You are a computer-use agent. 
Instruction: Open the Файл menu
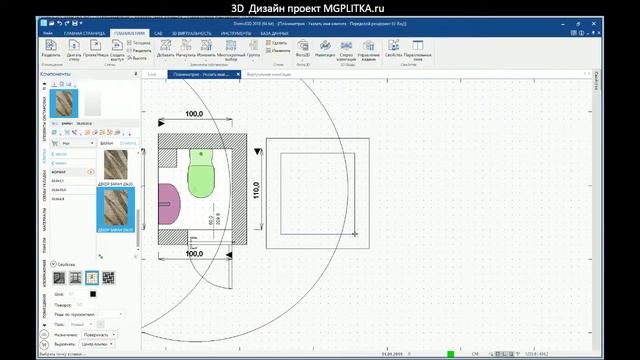[48, 33]
